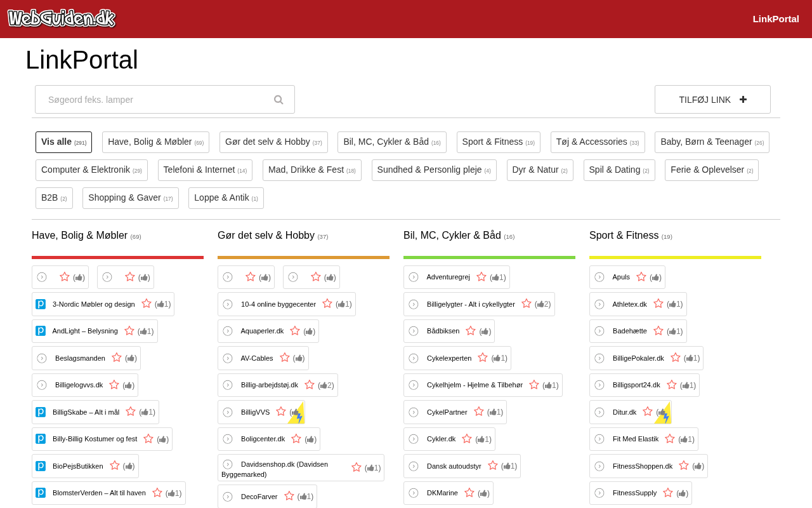Screen dimensions: 812x508
Task: Filter by Spil & Dating tab
Action: pyautogui.click(x=619, y=170)
